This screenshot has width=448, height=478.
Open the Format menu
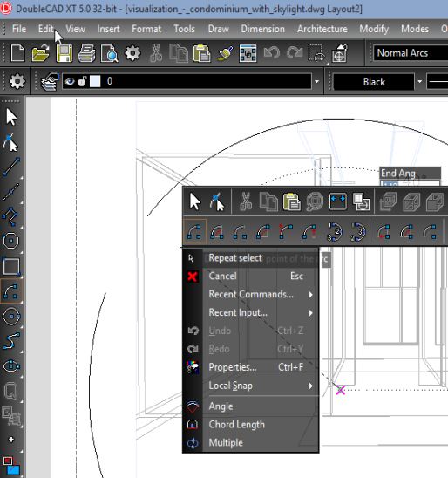[146, 29]
